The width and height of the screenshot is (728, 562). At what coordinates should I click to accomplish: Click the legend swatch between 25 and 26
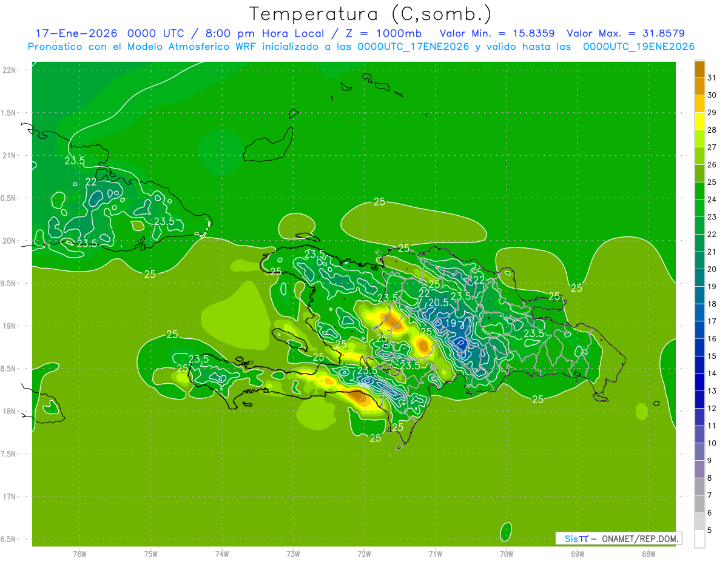coord(699,173)
